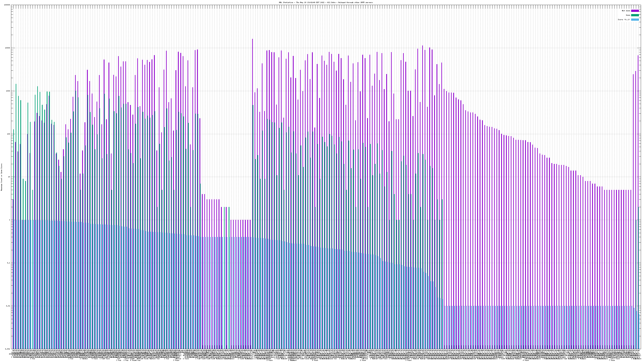
Task: Click the green Spam legend swatch
Action: tap(635, 15)
